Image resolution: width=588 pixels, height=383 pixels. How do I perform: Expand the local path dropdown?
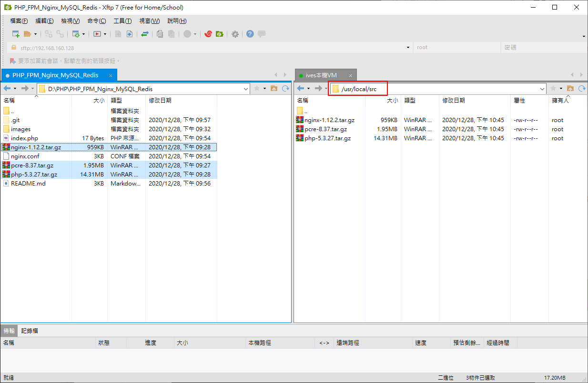(246, 89)
